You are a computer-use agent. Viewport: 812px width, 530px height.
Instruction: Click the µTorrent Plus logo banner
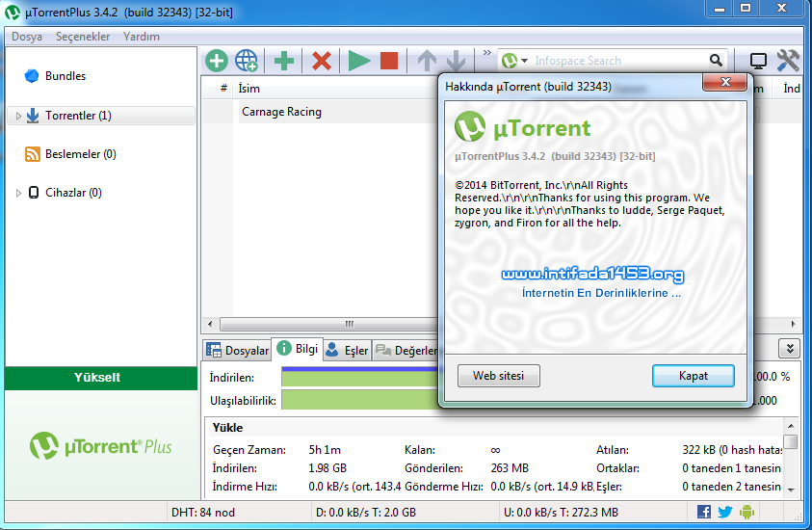pos(101,445)
